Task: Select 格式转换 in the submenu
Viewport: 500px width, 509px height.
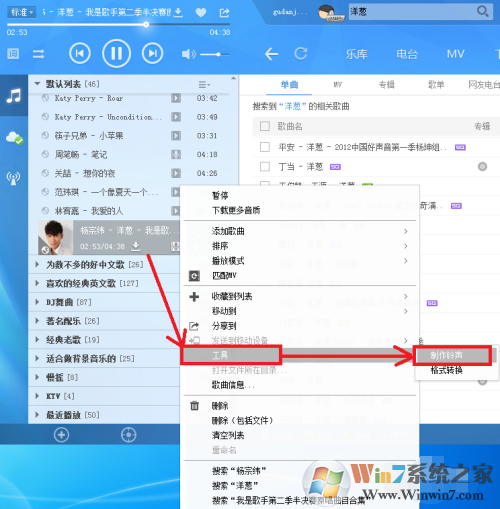Action: click(x=447, y=370)
